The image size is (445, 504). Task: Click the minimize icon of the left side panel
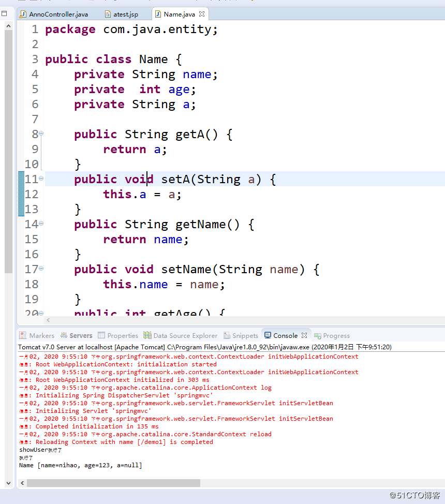[x=4, y=13]
